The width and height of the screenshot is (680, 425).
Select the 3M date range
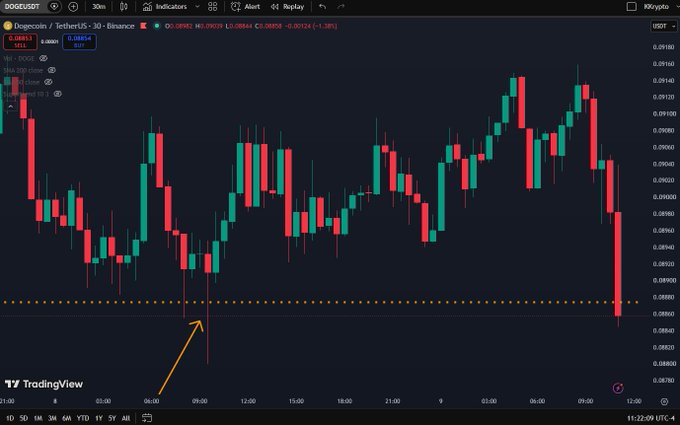52,418
